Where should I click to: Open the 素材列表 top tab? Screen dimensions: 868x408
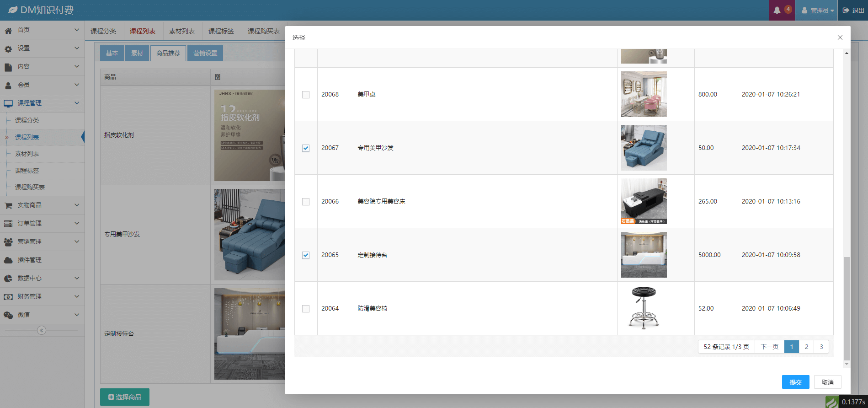182,31
